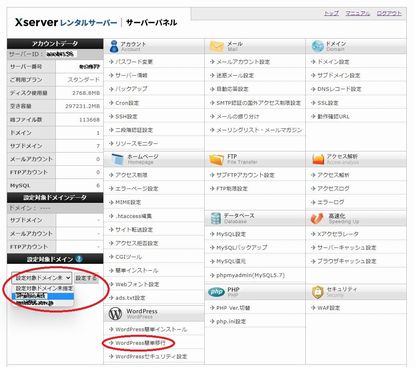Open ads.txt設定
415x367 pixels.
coord(130,298)
